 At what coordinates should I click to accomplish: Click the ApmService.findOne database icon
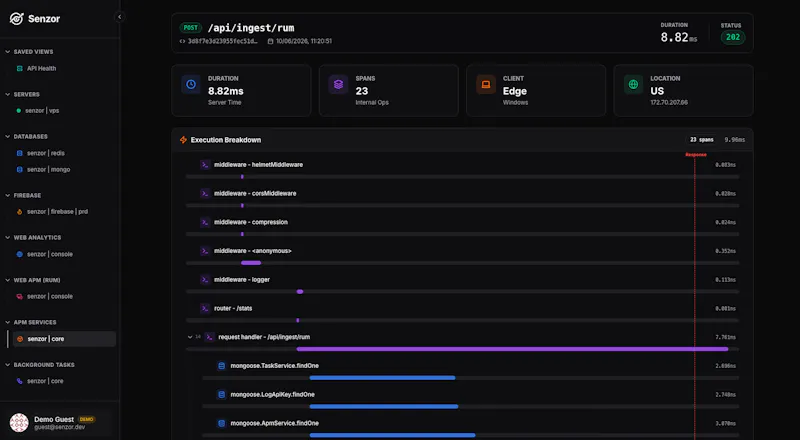(221, 423)
